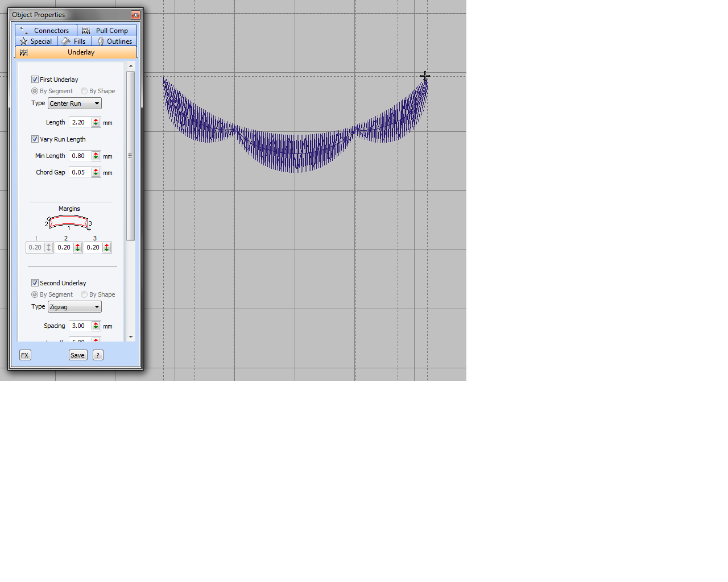
Task: Click the Min Length spinner arrows
Action: click(96, 156)
